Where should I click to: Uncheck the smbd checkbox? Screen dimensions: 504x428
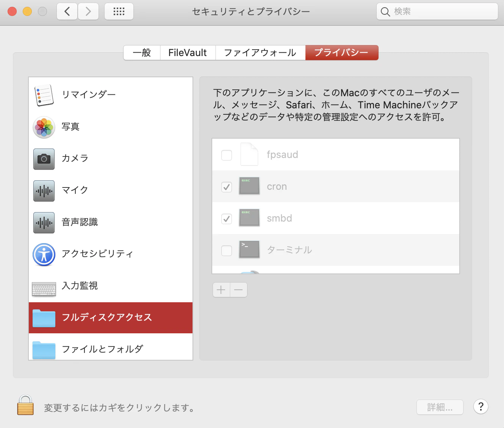(x=227, y=219)
